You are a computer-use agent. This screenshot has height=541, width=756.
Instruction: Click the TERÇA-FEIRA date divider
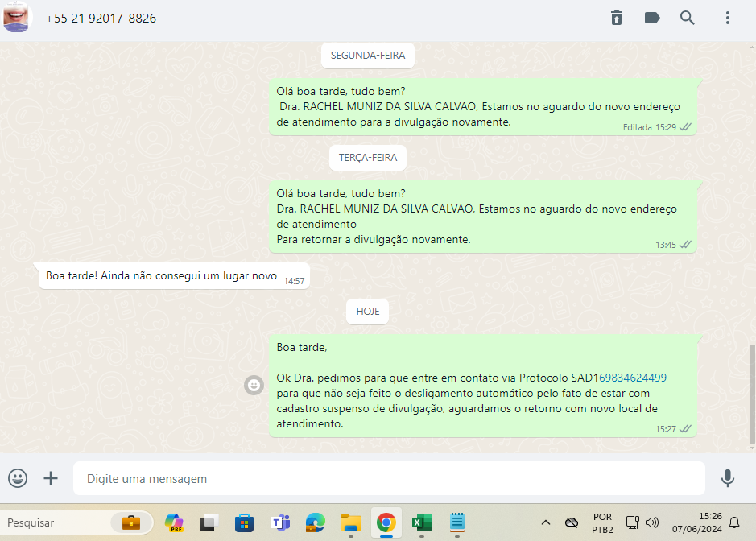tap(368, 158)
